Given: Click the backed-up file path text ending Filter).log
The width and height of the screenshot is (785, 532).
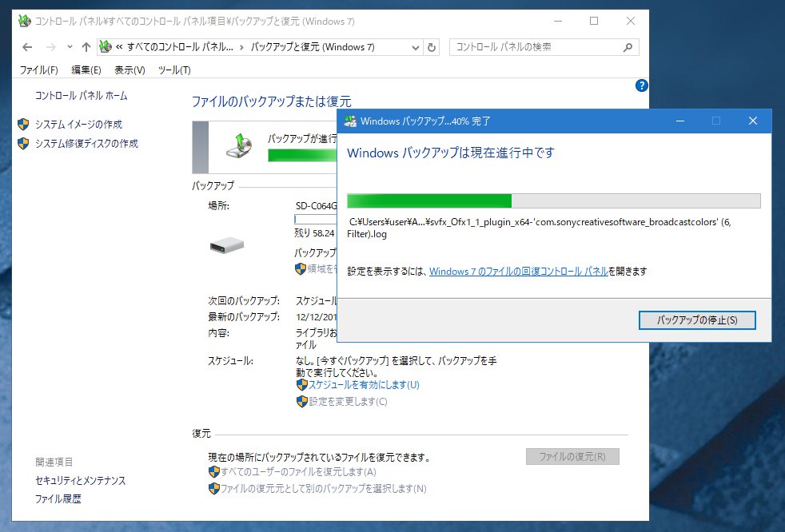Looking at the screenshot, I should click(x=539, y=228).
